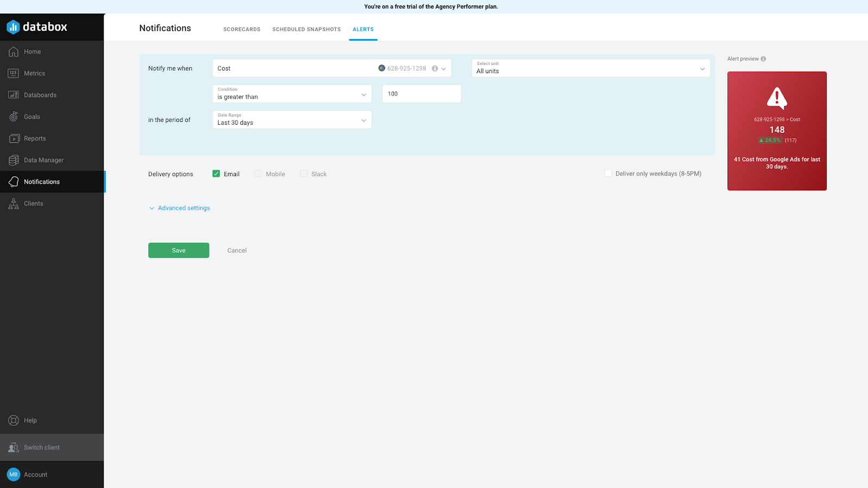
Task: Switch to the Scorecards tab
Action: click(242, 29)
